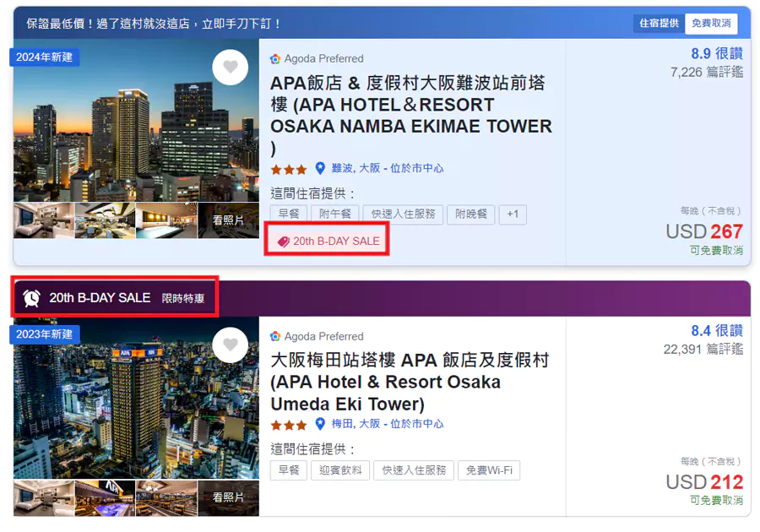Click the 快速入住服務 chip on Namba Ekimae listing
760x532 pixels.
click(x=404, y=214)
